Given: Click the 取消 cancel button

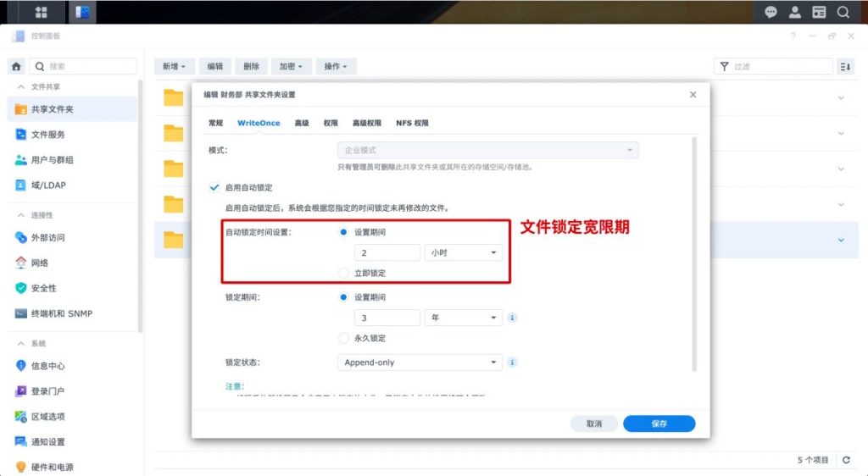Looking at the screenshot, I should [x=594, y=424].
